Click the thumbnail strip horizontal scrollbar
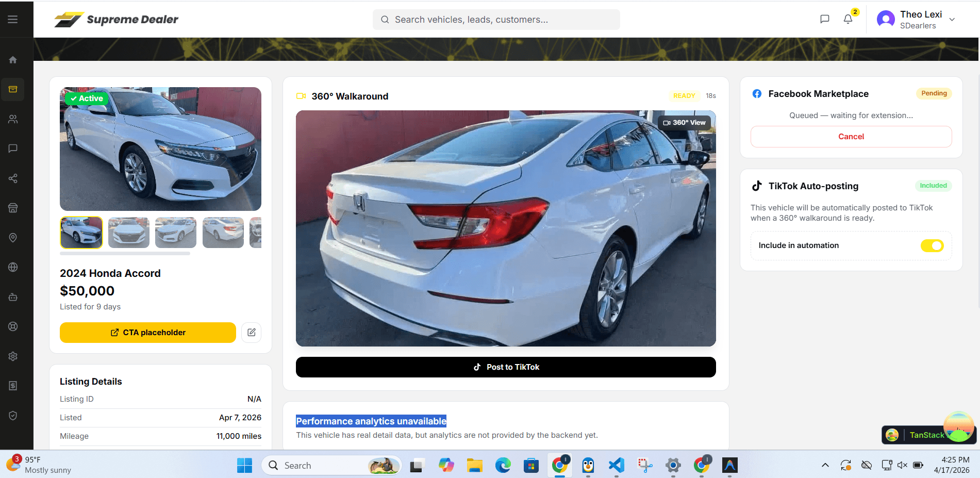The image size is (980, 478). pyautogui.click(x=125, y=253)
